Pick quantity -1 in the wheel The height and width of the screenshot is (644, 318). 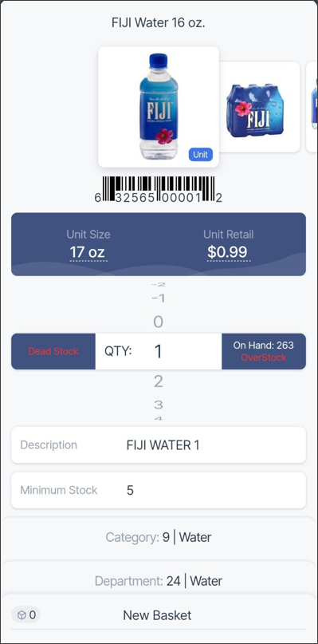point(159,298)
